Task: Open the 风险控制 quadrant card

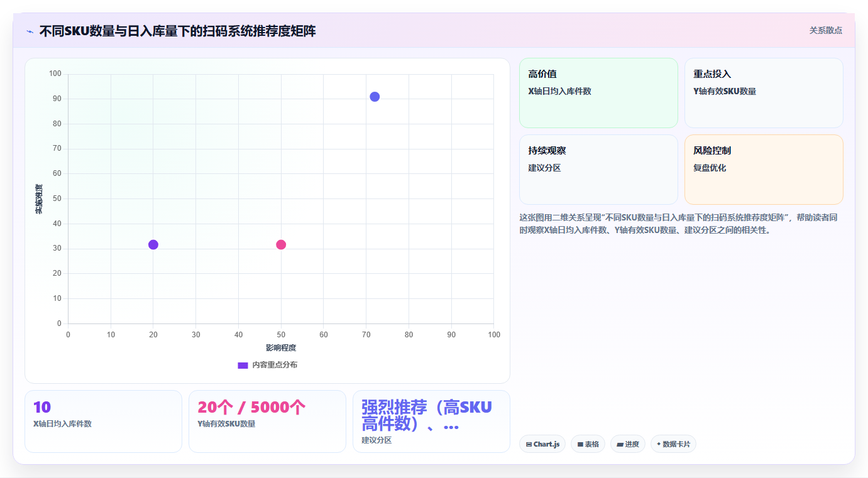Action: tap(764, 170)
